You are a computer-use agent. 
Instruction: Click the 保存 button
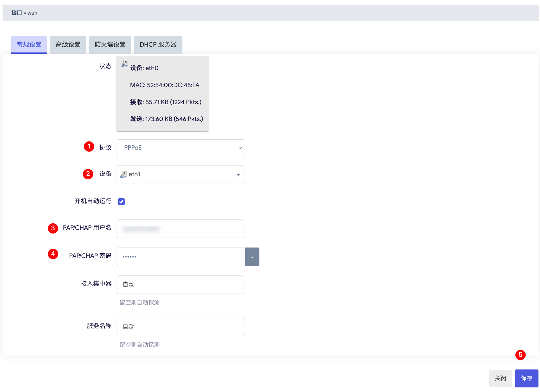pos(526,378)
